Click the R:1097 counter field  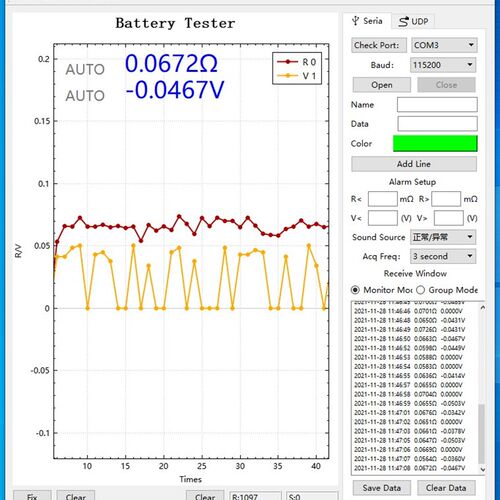(x=255, y=496)
